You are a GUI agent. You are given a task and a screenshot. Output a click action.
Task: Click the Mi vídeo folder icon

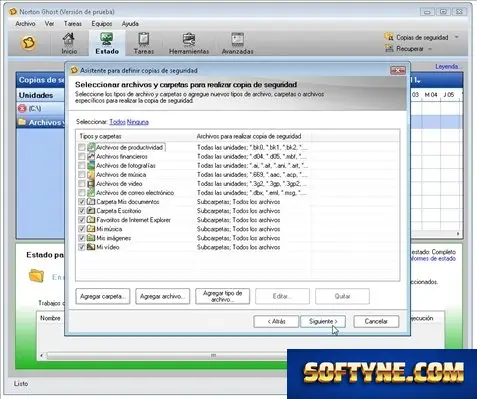tap(91, 247)
